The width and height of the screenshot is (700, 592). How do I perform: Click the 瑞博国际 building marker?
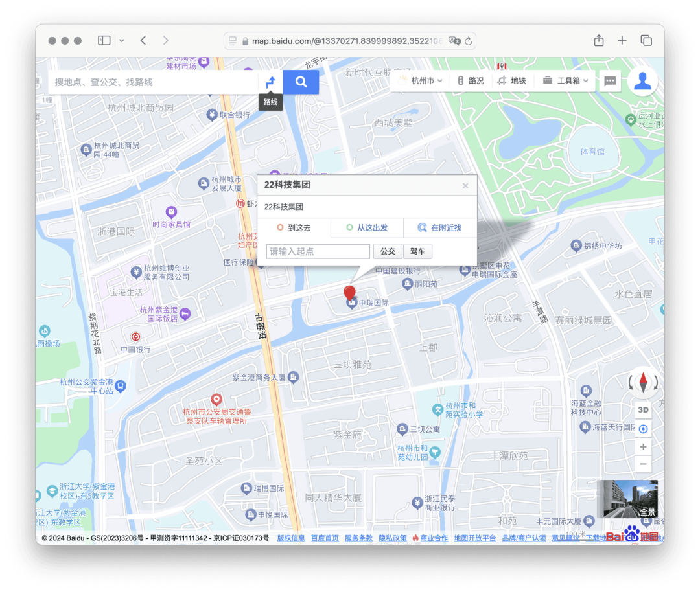click(246, 488)
